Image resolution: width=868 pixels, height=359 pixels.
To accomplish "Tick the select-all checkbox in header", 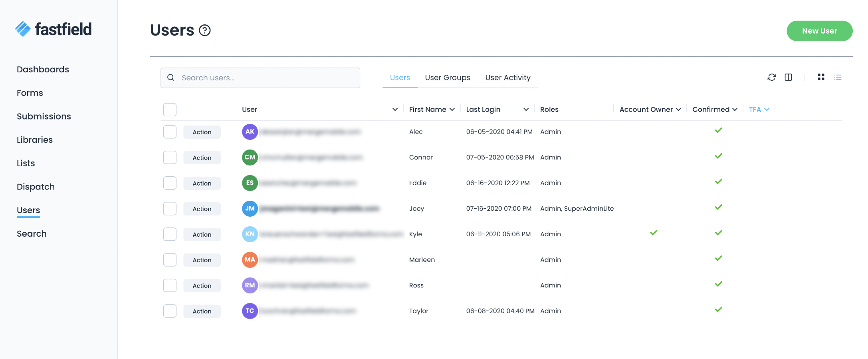I will pyautogui.click(x=170, y=110).
